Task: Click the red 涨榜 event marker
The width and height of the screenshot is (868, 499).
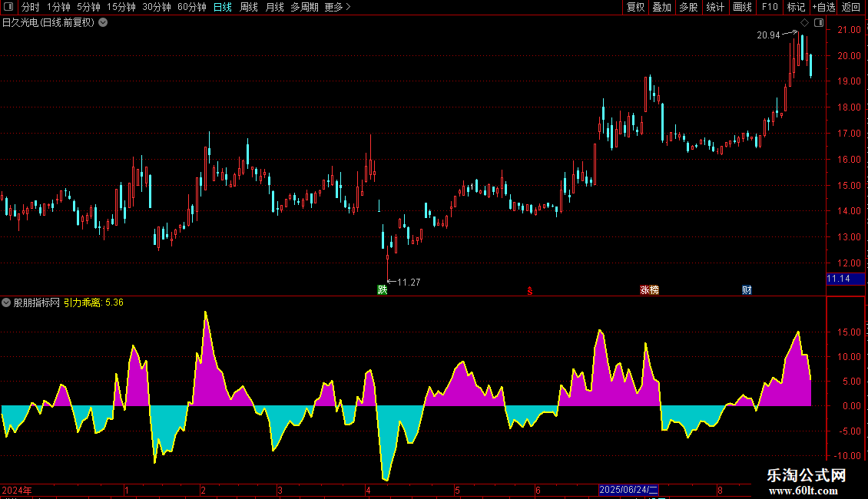Action: [x=649, y=290]
